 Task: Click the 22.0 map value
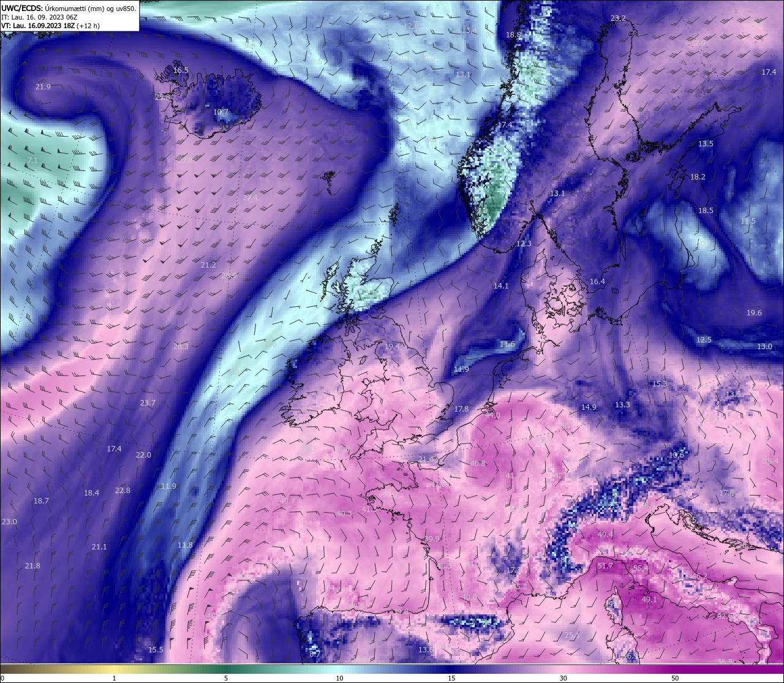143,455
